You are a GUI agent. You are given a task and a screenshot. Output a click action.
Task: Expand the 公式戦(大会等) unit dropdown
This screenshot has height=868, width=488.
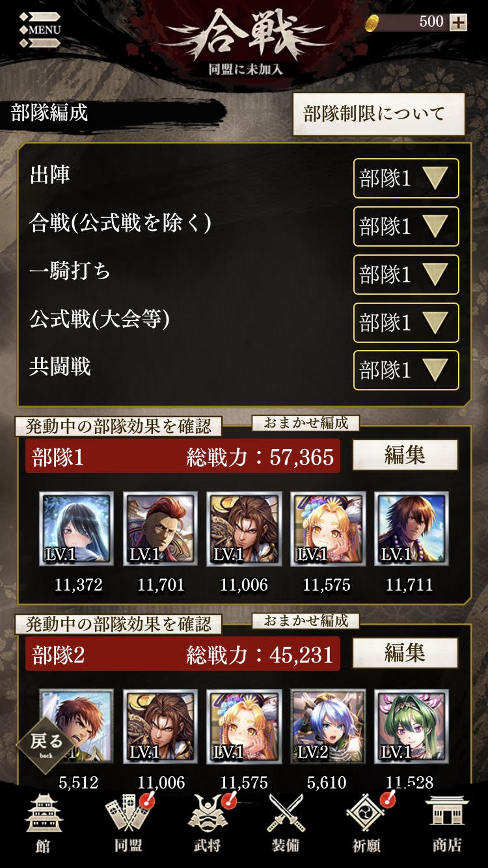pos(406,323)
